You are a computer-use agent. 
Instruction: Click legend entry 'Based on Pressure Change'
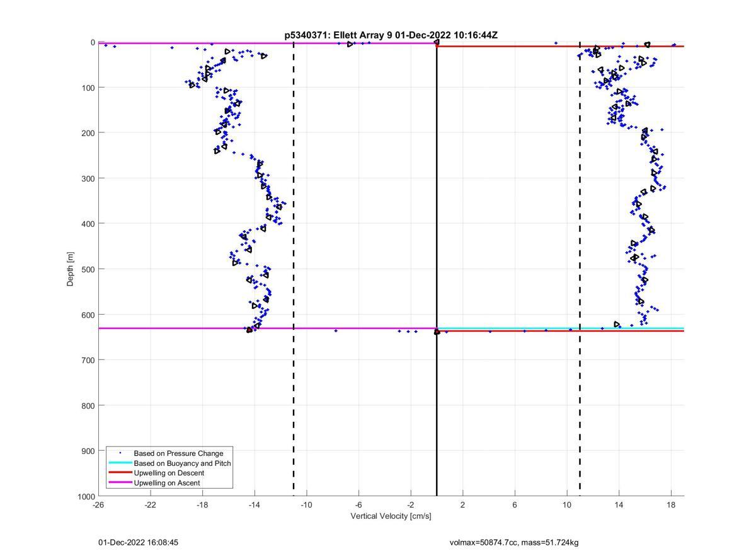[x=178, y=453]
